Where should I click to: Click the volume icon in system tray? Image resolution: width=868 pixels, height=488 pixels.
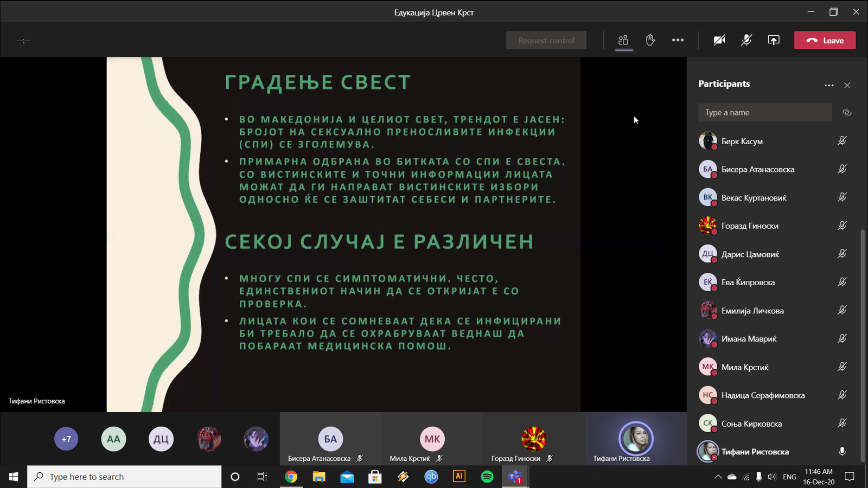click(x=772, y=477)
